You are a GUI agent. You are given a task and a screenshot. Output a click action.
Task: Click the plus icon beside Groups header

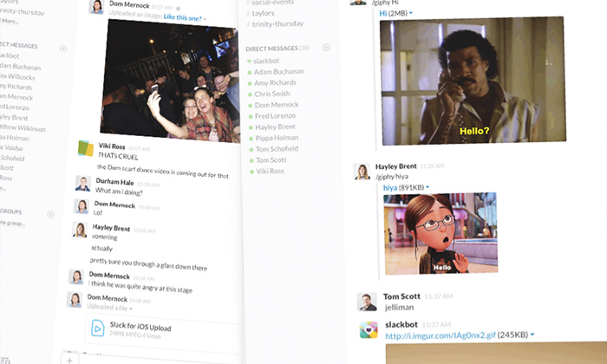click(50, 214)
